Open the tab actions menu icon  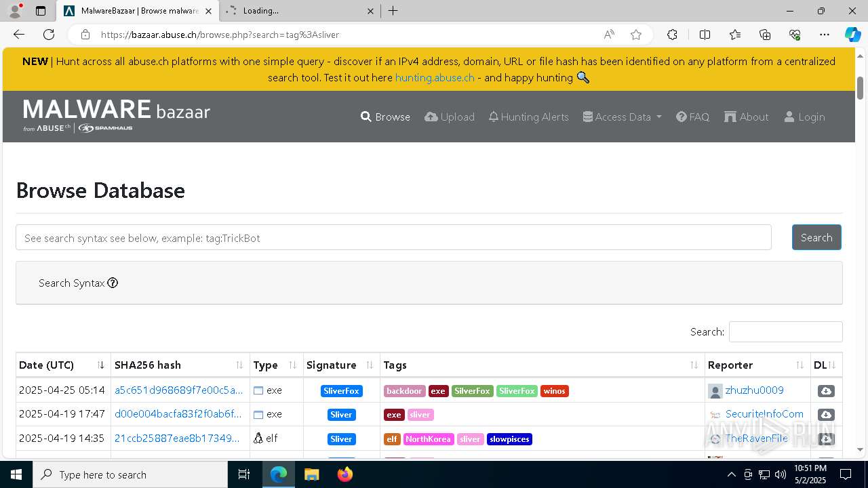pyautogui.click(x=41, y=11)
